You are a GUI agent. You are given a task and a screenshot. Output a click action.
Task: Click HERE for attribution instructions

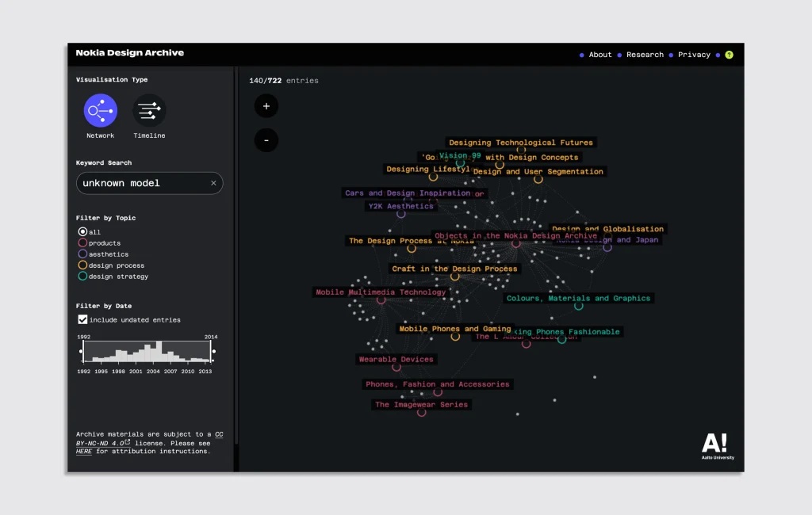84,451
